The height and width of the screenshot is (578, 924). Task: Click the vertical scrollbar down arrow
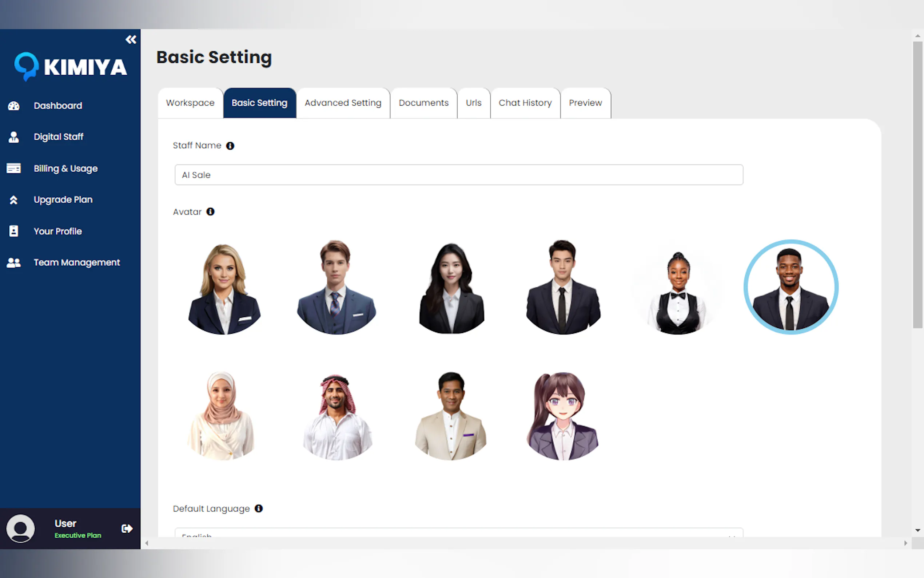(917, 530)
